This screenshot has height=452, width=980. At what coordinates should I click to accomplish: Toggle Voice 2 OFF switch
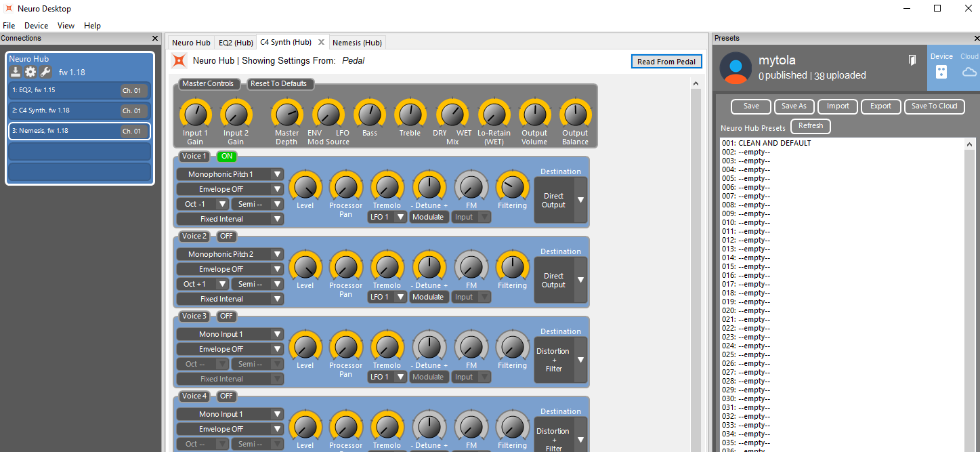(x=226, y=237)
